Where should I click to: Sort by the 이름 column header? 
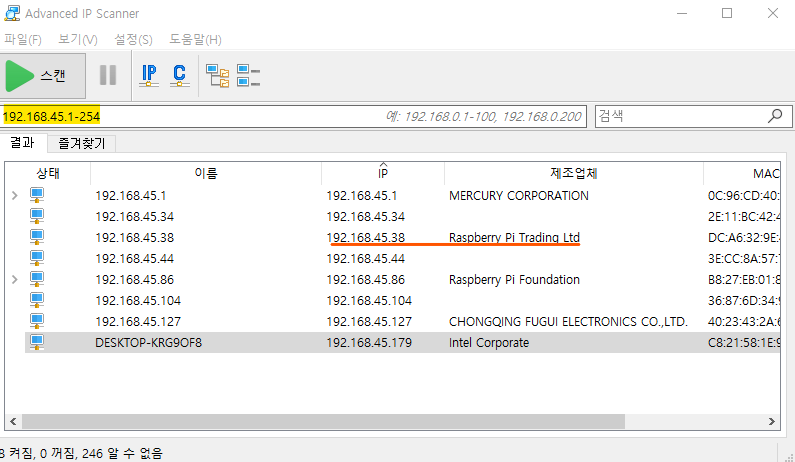coord(206,173)
